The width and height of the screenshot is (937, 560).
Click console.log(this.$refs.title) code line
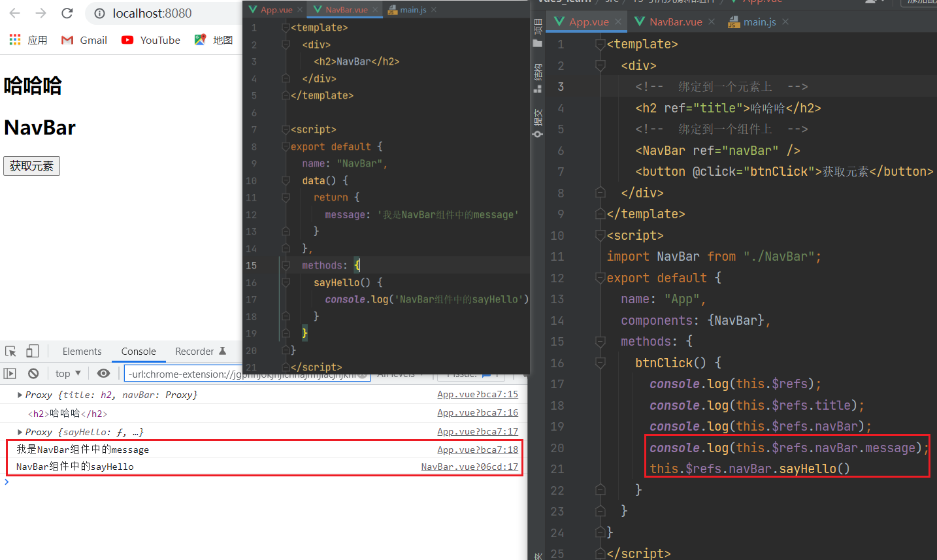coord(757,405)
